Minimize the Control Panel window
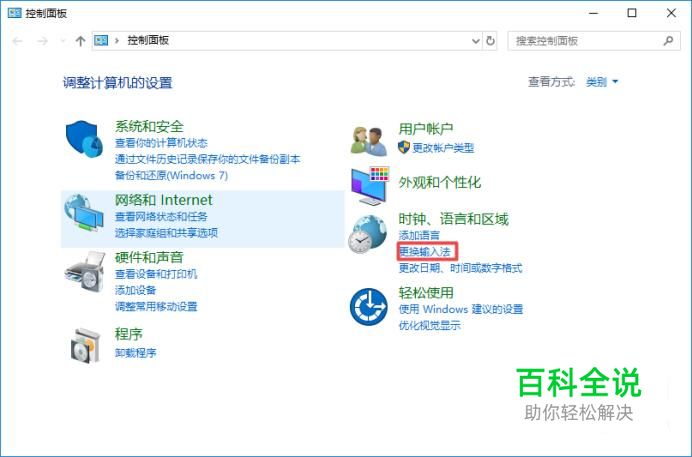692x457 pixels. [594, 13]
